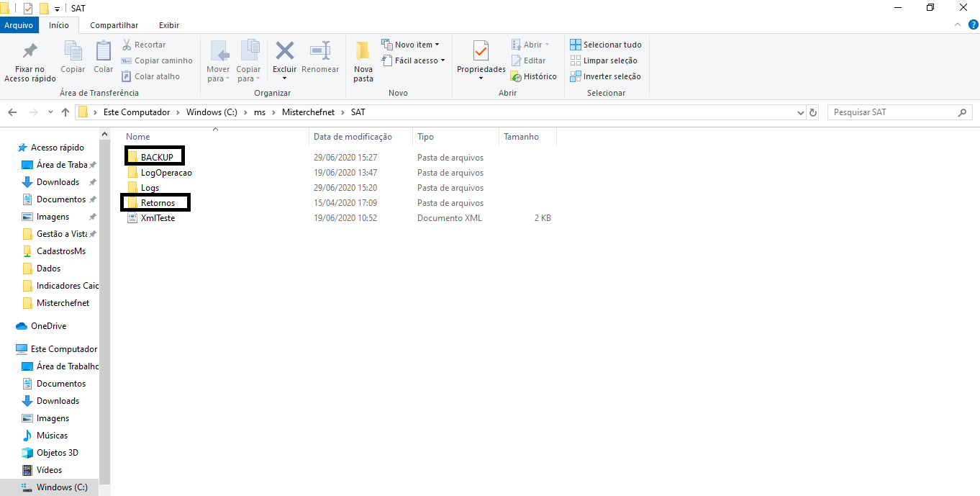Click Windows (C:) in address breadcrumb
The image size is (980, 496).
212,112
